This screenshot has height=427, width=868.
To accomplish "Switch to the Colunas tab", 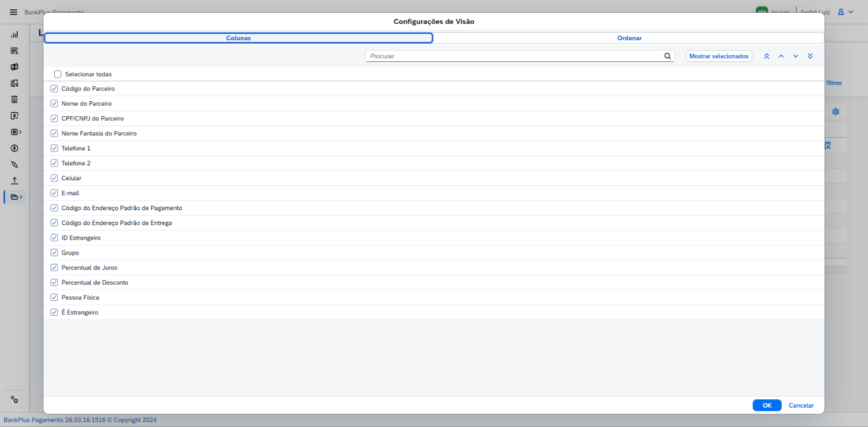I will coord(239,38).
